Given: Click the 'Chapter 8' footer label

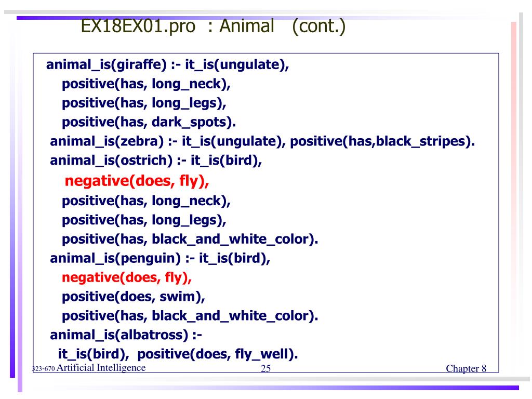Looking at the screenshot, I should click(x=466, y=368).
